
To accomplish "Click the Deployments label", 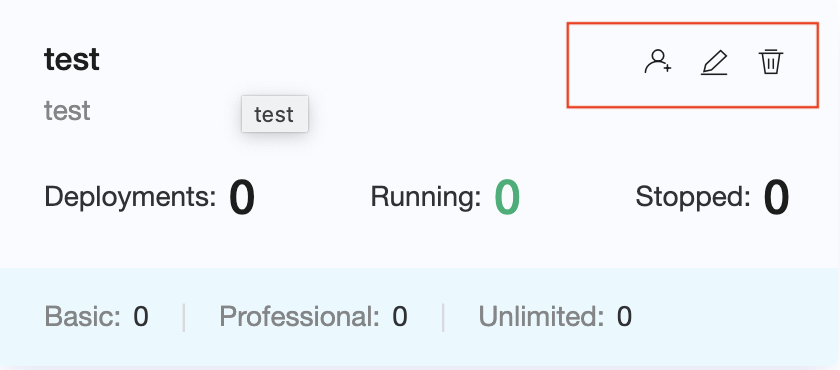I will point(130,197).
